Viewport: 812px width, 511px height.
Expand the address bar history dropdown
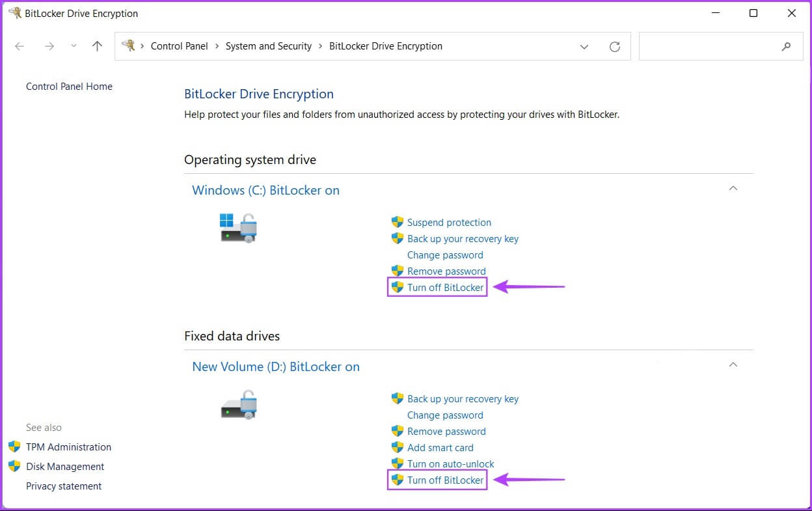(584, 47)
